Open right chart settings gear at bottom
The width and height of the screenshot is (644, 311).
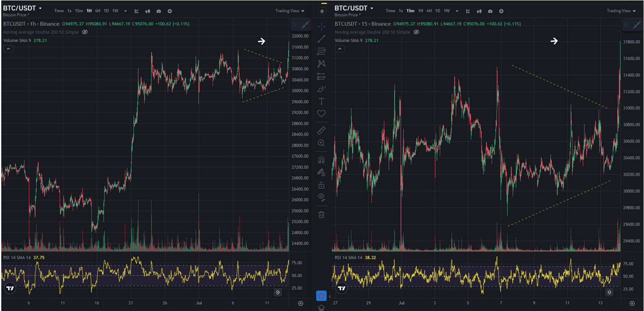coord(632,303)
